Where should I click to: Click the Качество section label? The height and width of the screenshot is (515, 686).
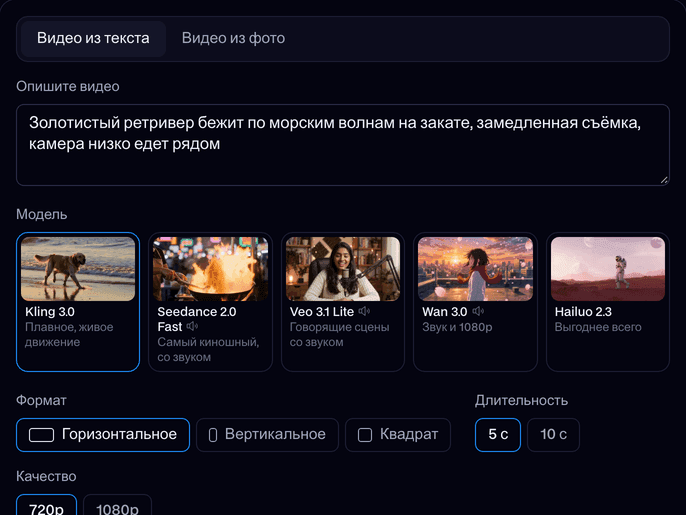[46, 476]
